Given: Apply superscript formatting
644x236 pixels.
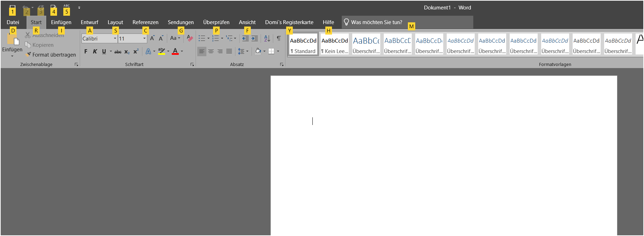Looking at the screenshot, I should coord(136,51).
